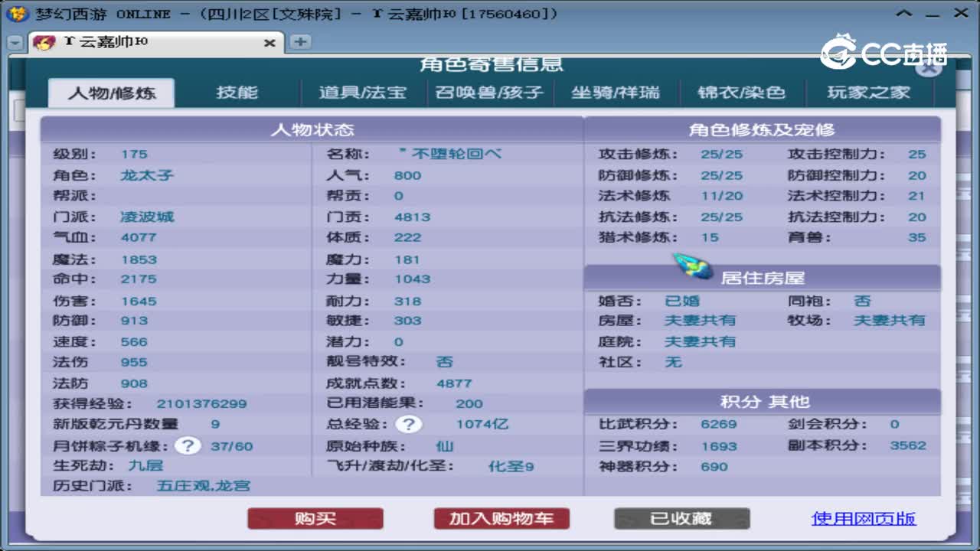The width and height of the screenshot is (980, 551).
Task: Switch to 技能 tab
Action: pos(237,93)
